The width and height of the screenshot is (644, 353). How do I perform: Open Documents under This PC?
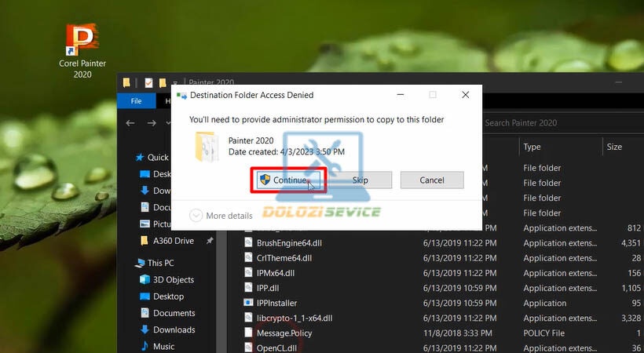[x=174, y=313]
